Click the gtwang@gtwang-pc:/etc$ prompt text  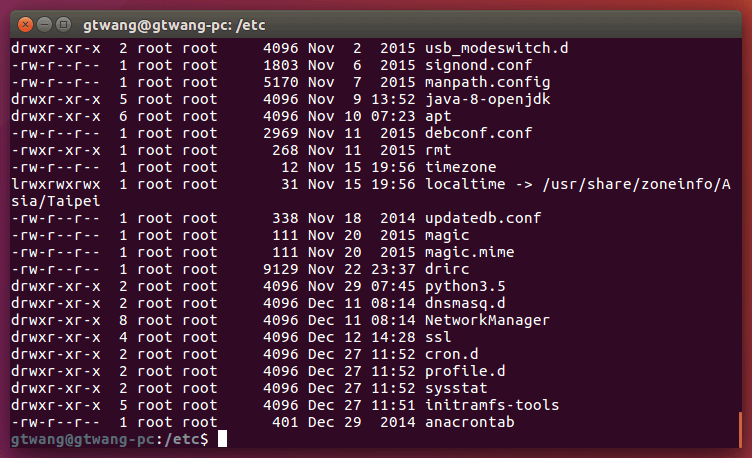109,439
